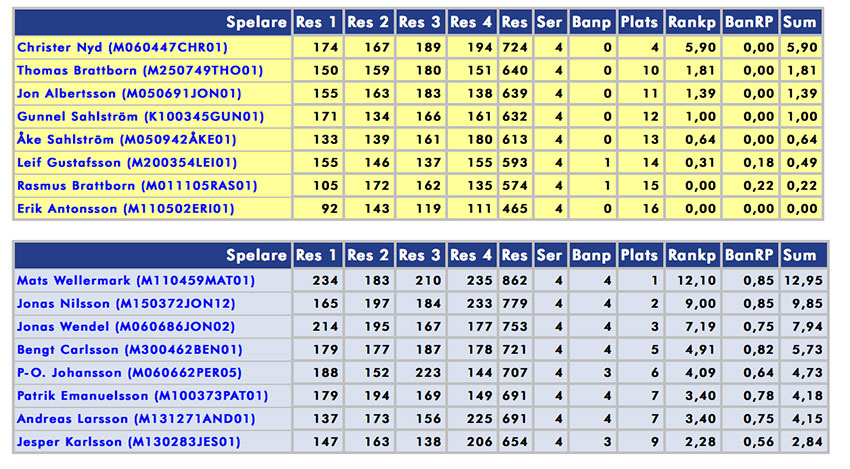The height and width of the screenshot is (469, 850).
Task: Open the Rasmus Brattborn player link
Action: pos(137,185)
